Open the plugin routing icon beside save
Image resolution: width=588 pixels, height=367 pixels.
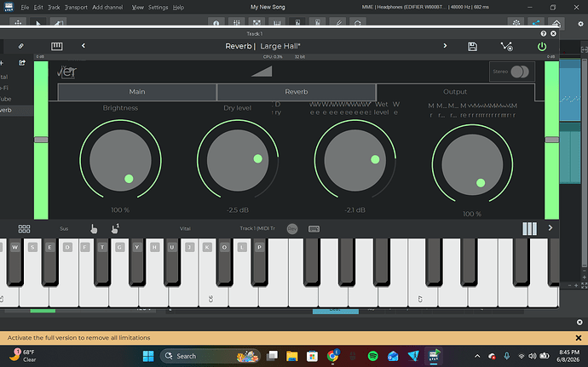point(507,47)
